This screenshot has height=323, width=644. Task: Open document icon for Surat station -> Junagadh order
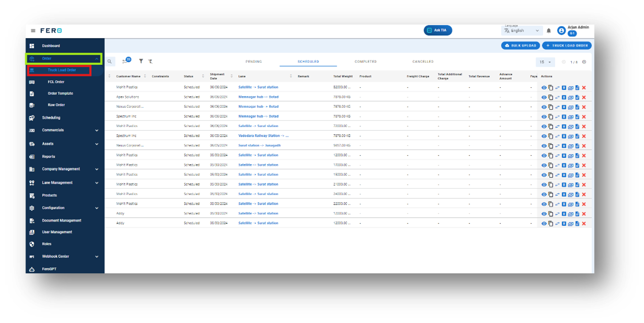click(577, 146)
